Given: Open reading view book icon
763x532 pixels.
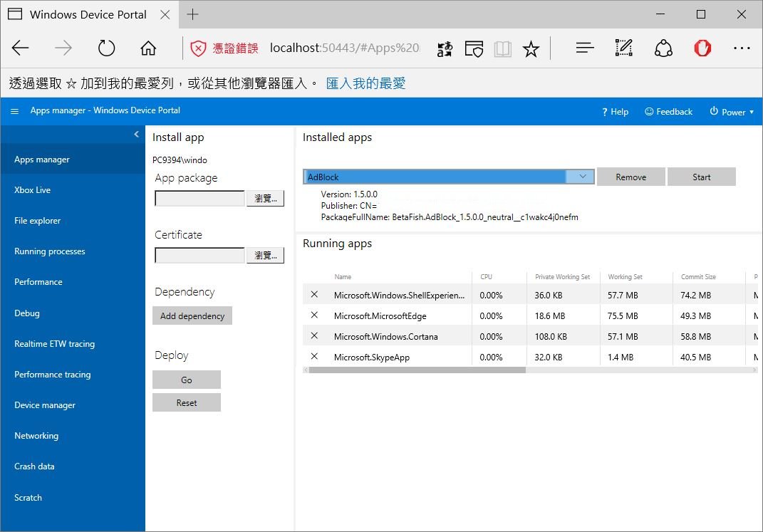Looking at the screenshot, I should [x=503, y=48].
